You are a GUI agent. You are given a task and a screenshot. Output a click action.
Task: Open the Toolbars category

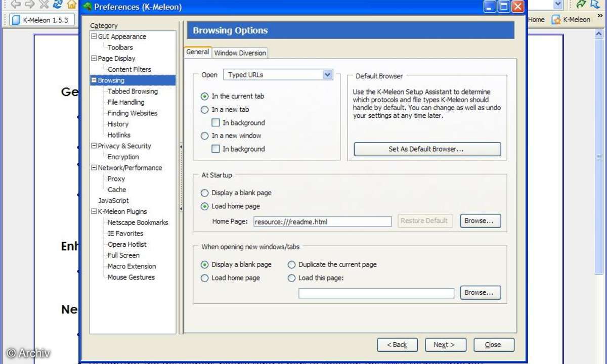[x=120, y=48]
